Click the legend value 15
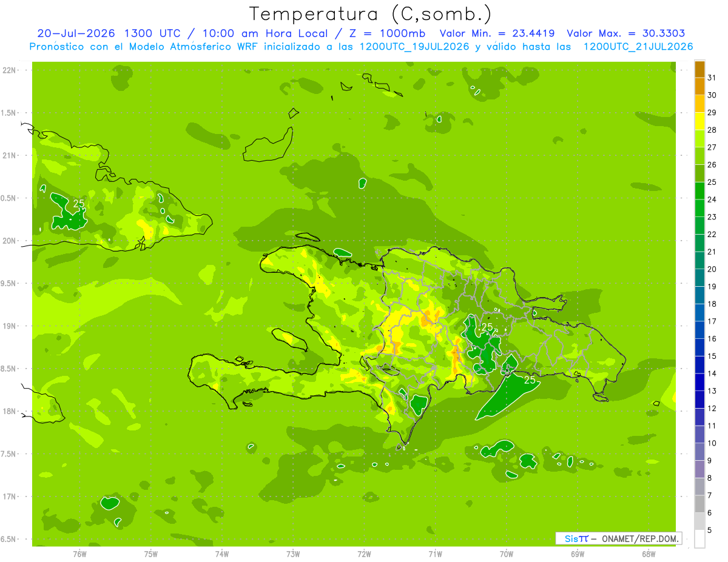The image size is (728, 562). [x=712, y=356]
